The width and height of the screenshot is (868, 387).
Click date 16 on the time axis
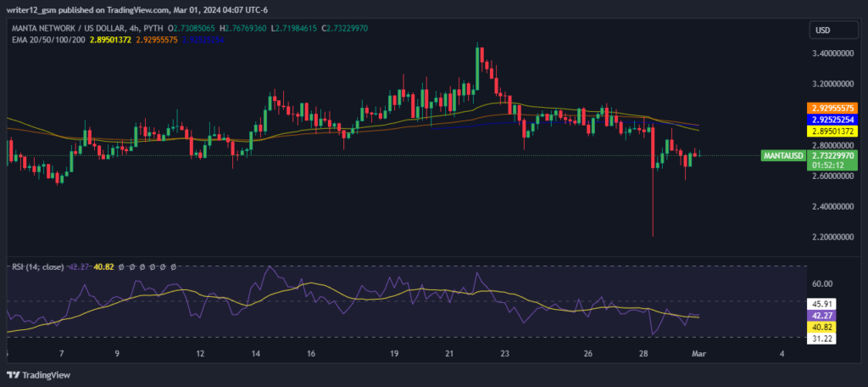click(311, 354)
